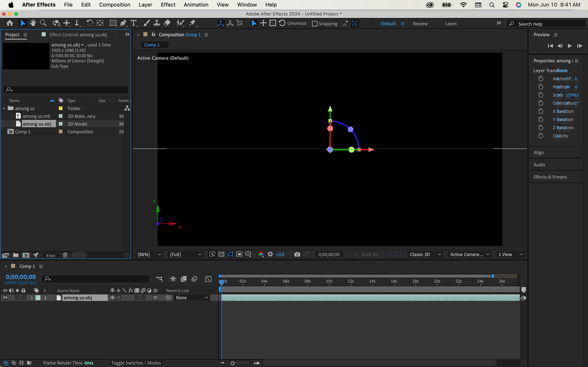The image size is (588, 367).
Task: Create a new folder in Project panel
Action: [x=16, y=255]
